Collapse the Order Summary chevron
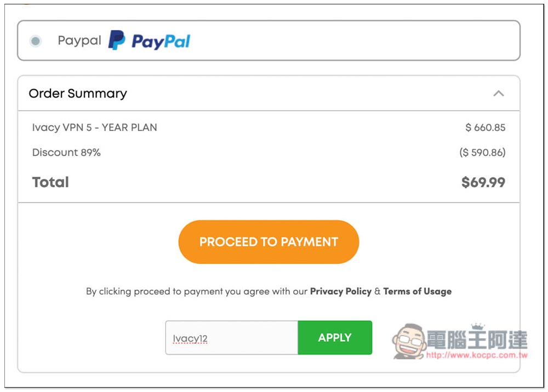Screen dimensions: 548x392 [x=498, y=94]
